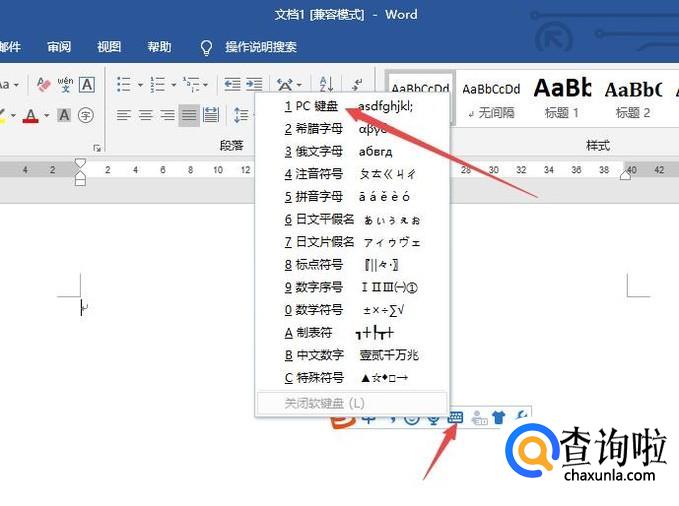Click the soft keyboard icon in Sogou toolbar
Image resolution: width=679 pixels, height=506 pixels.
(x=456, y=418)
